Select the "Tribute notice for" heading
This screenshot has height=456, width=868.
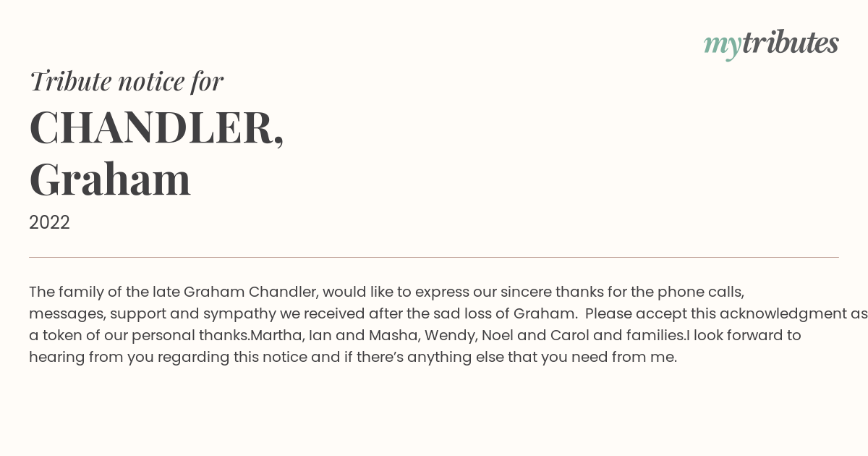coord(126,81)
